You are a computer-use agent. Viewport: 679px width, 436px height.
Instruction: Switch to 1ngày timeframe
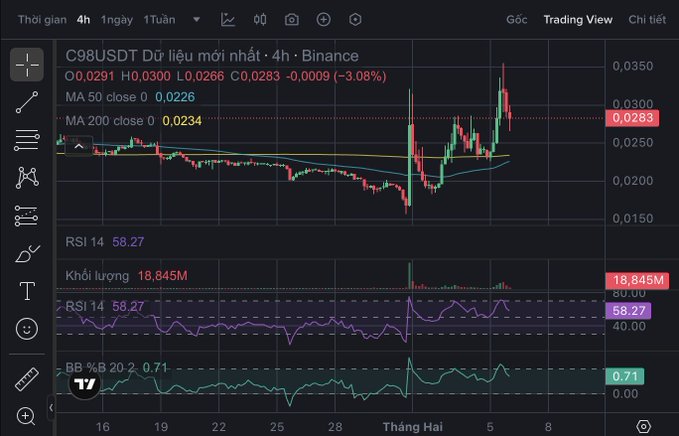point(117,19)
